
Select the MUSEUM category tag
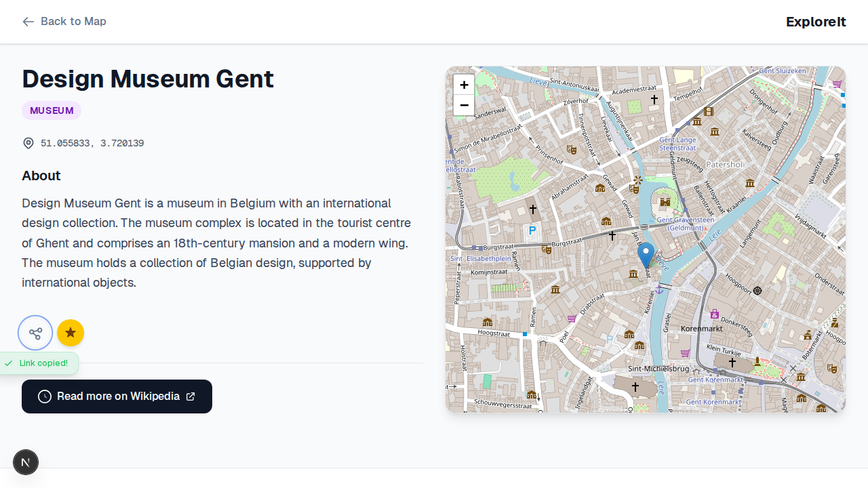point(52,110)
